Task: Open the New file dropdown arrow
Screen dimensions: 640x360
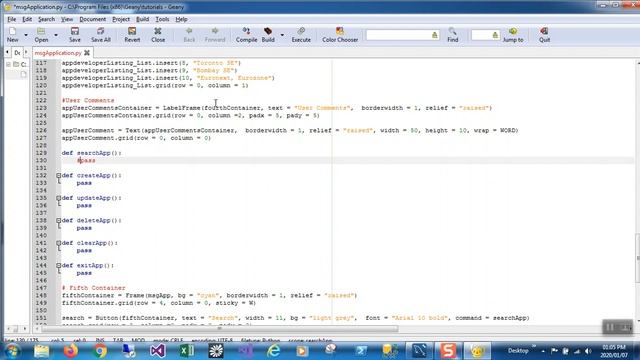Action: coord(26,35)
